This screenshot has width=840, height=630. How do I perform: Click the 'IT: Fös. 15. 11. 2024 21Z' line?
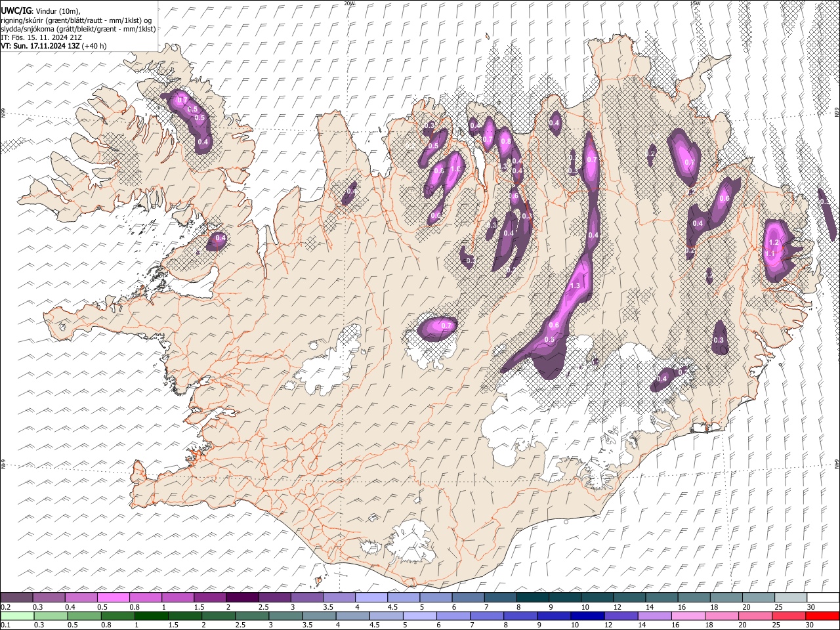click(x=41, y=37)
